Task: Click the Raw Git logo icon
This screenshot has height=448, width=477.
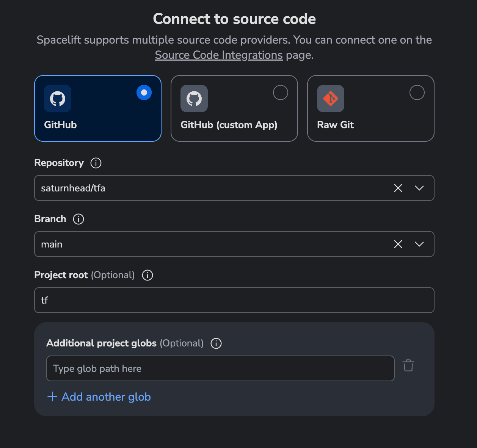Action: [331, 99]
